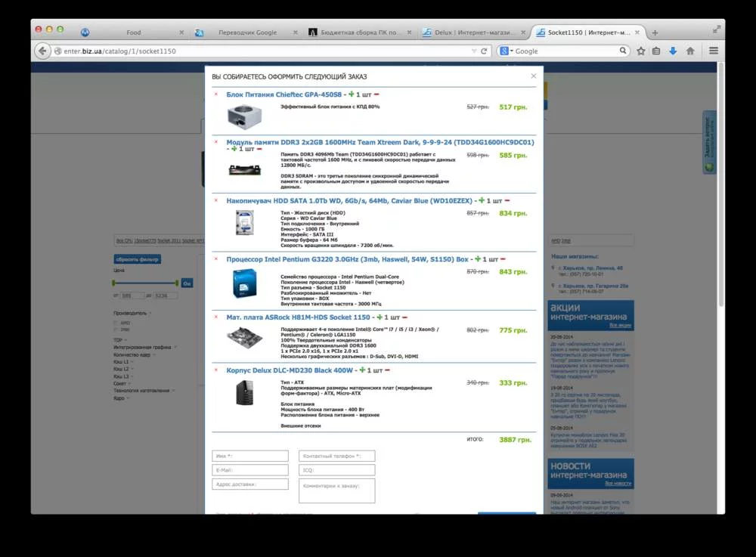Go back with the browser back arrow
Image resolution: width=756 pixels, height=557 pixels.
42,51
